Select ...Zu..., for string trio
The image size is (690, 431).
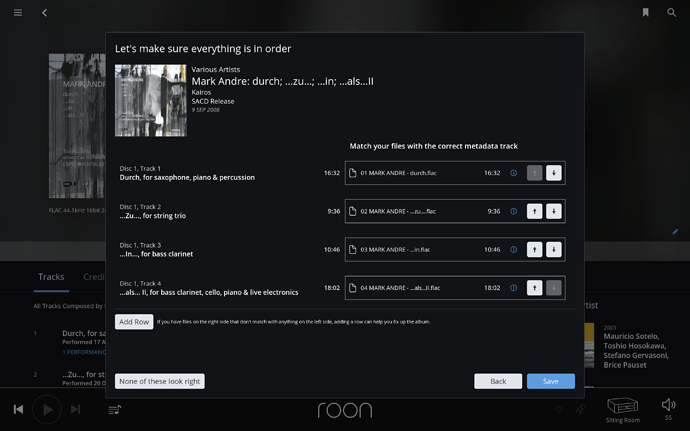(153, 216)
